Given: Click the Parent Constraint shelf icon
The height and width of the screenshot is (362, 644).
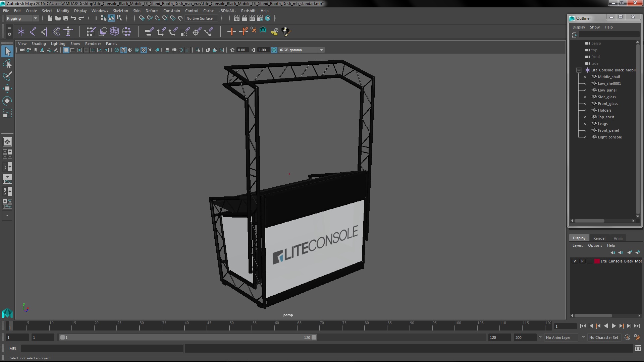Looking at the screenshot, I should click(149, 32).
